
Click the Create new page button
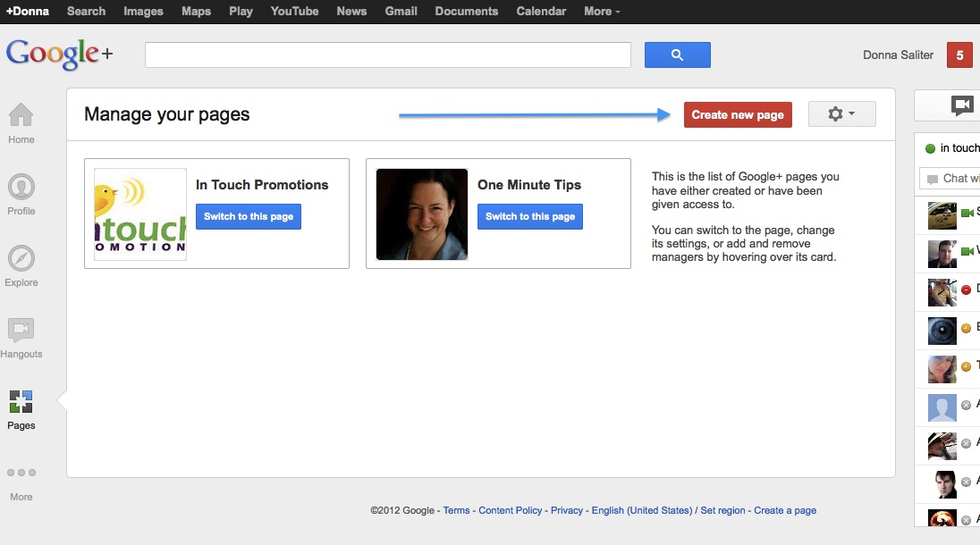[738, 115]
